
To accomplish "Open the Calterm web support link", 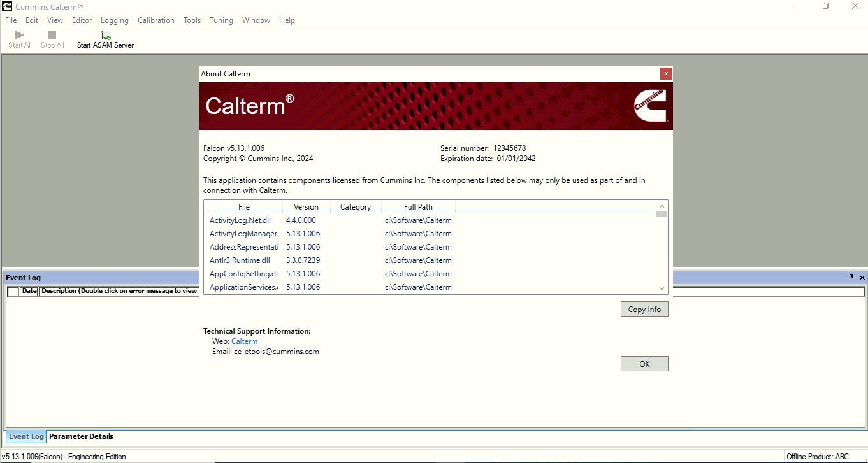I will (244, 341).
